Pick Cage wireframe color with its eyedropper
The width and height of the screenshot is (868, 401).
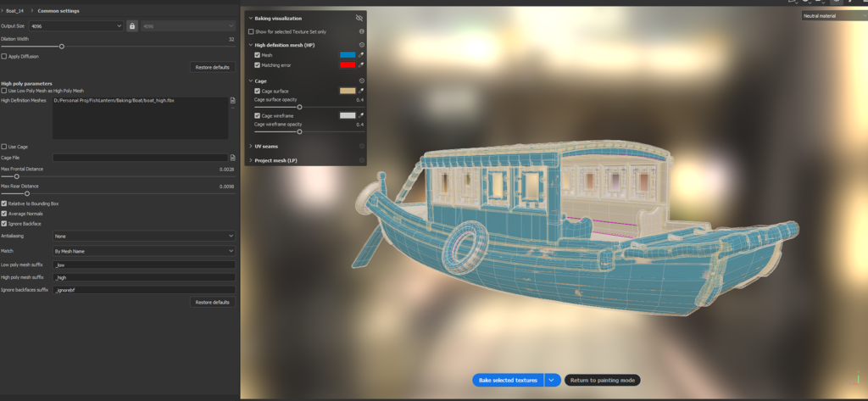tap(361, 116)
